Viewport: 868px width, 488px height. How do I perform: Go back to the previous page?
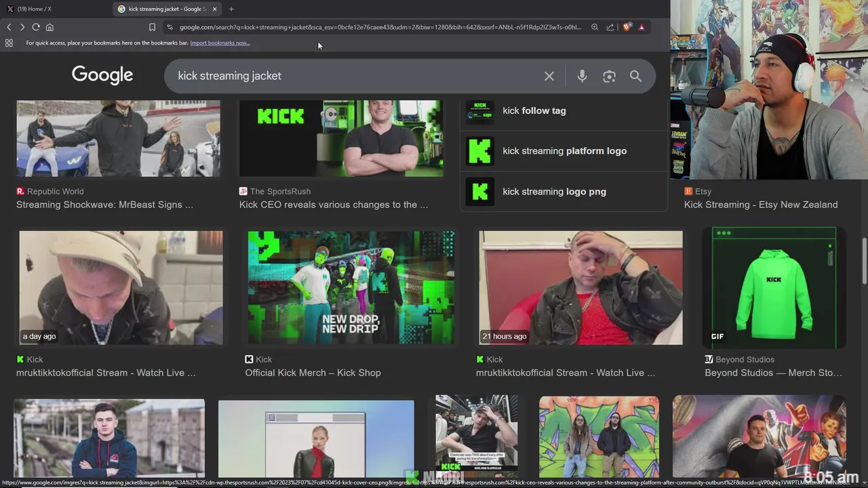[x=9, y=27]
